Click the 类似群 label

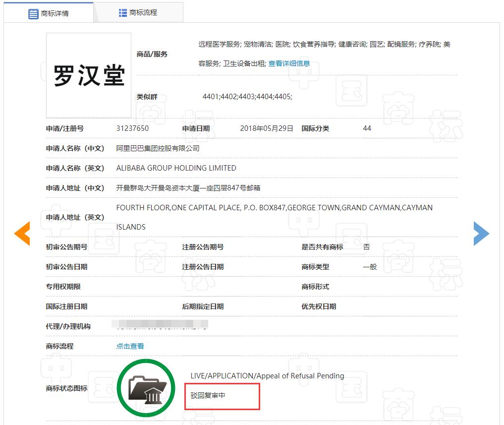147,97
